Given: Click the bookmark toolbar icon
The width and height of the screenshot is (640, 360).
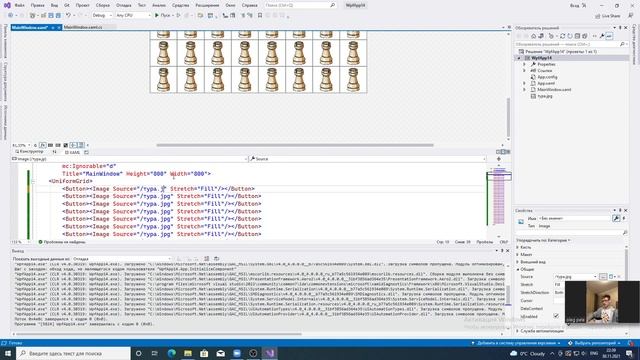Looking at the screenshot, I should point(260,15).
